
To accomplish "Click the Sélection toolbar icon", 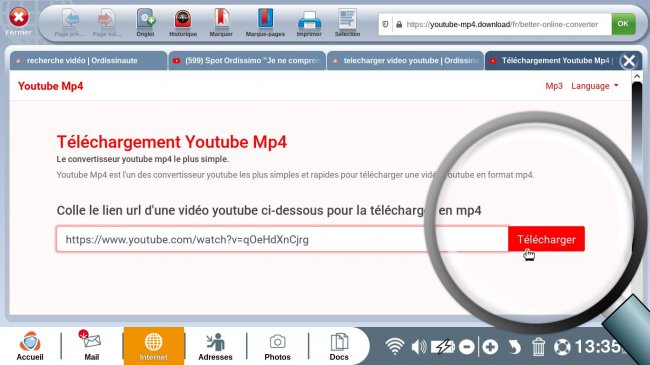I will click(x=347, y=19).
